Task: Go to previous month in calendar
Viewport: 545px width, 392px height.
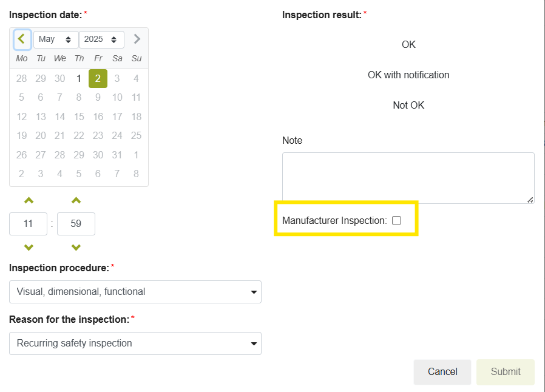Action: (x=22, y=39)
